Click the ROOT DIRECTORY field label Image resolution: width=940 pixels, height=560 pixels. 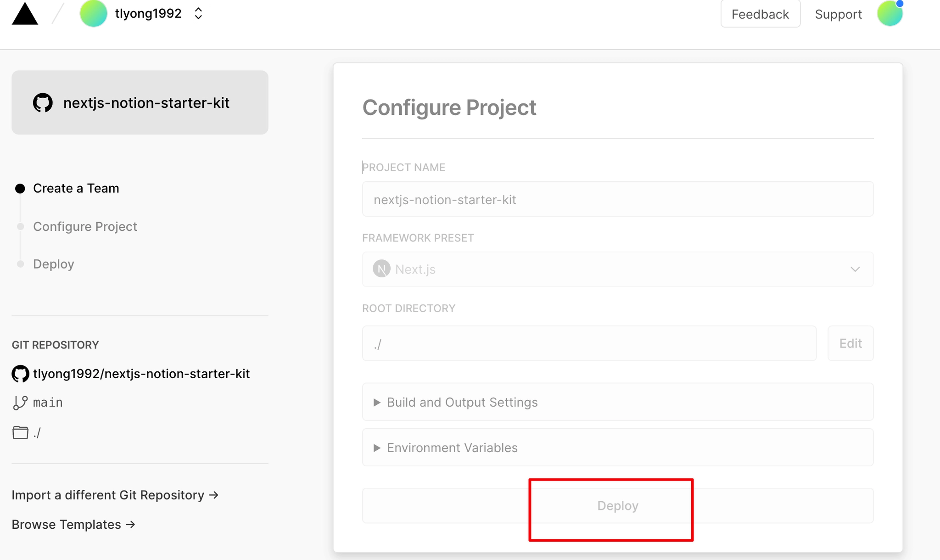coord(408,308)
